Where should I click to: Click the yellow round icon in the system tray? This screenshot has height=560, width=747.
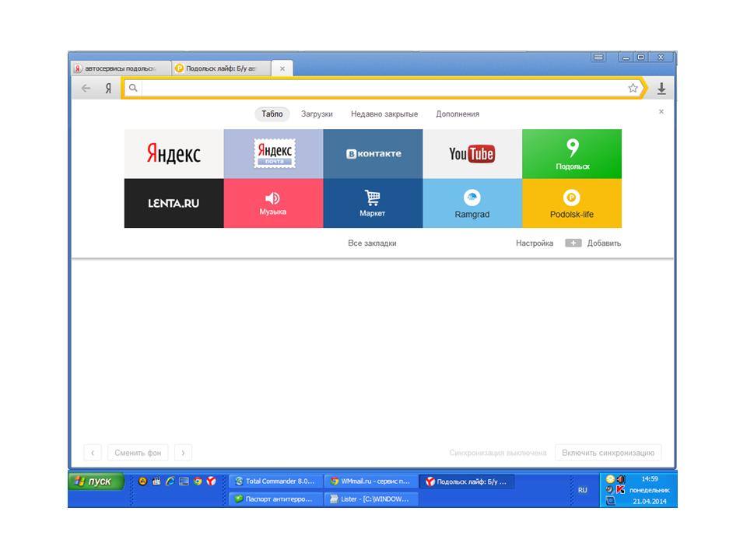tap(610, 479)
